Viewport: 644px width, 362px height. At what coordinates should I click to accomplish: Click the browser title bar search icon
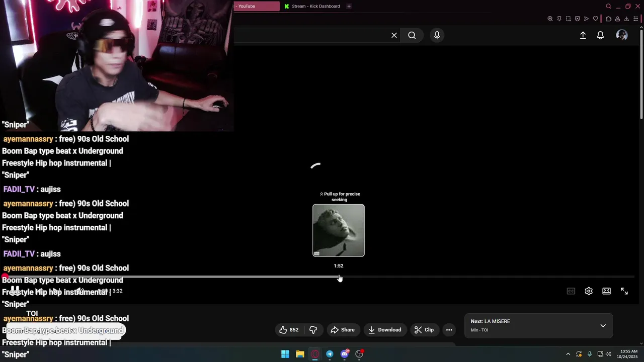pos(608,6)
